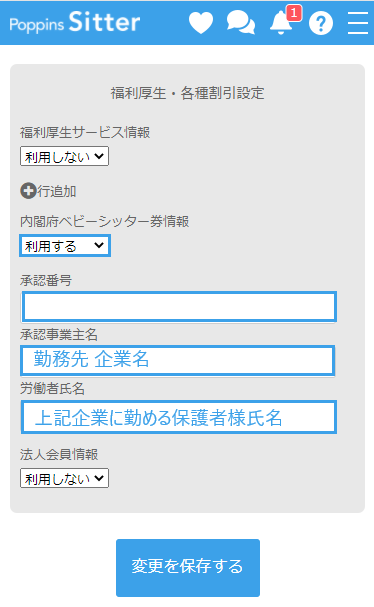Click the 労働者氏名 field label
Image resolution: width=374 pixels, height=607 pixels.
pyautogui.click(x=52, y=388)
